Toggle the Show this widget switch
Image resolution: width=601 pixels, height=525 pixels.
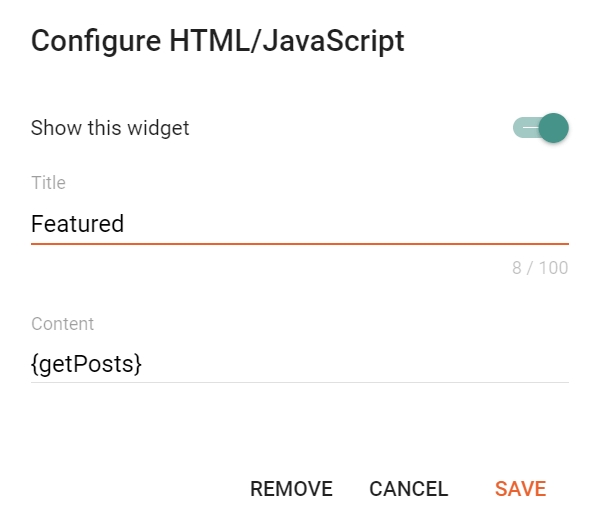541,128
